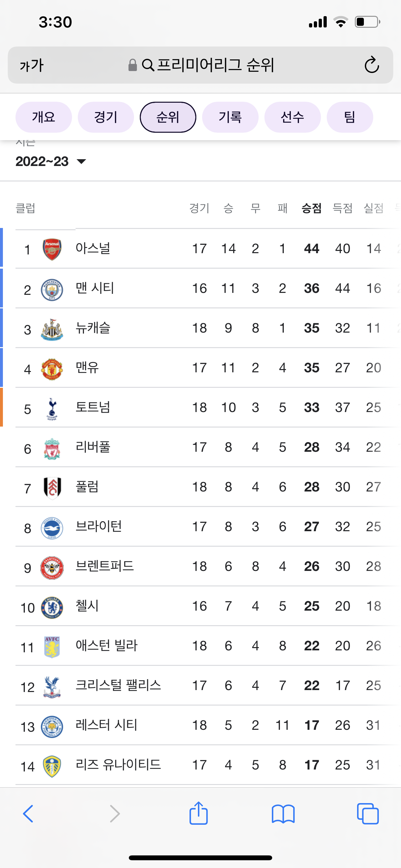The image size is (401, 868).
Task: Switch to the 경기 tab
Action: click(106, 117)
